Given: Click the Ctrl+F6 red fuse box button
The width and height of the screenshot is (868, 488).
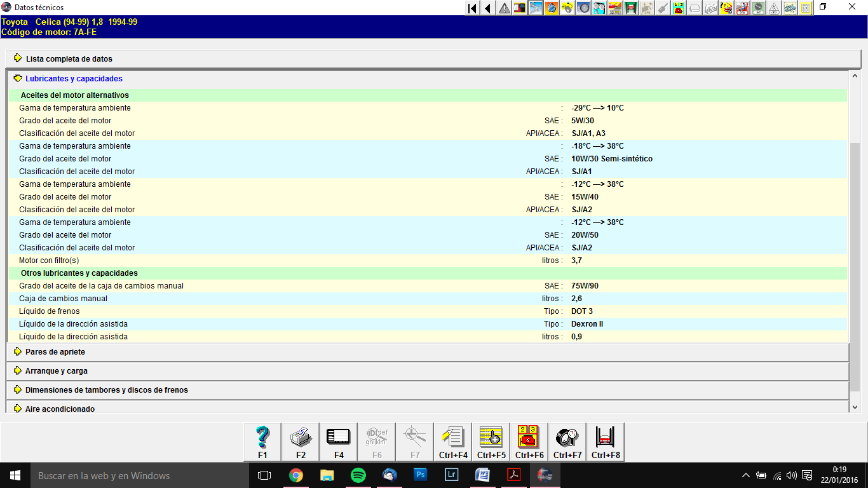Looking at the screenshot, I should [529, 442].
